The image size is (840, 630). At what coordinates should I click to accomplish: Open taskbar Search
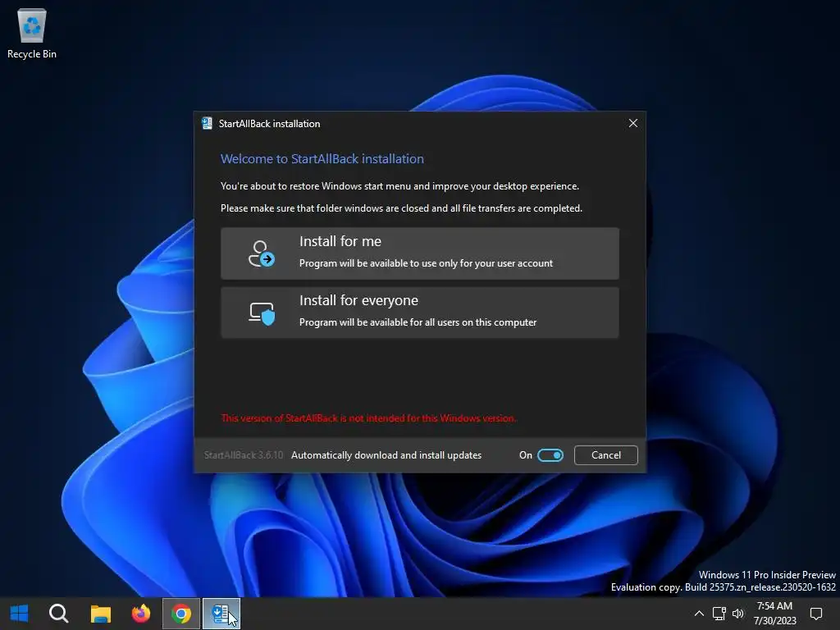pyautogui.click(x=59, y=614)
